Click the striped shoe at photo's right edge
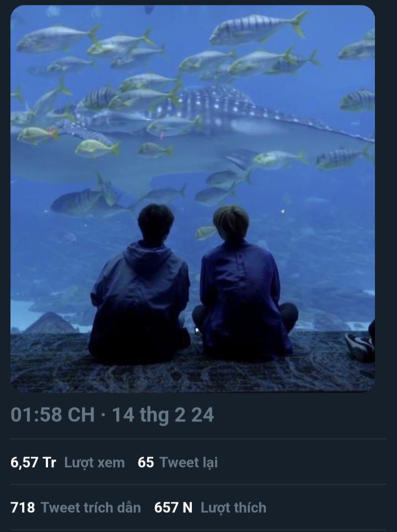 [x=360, y=347]
